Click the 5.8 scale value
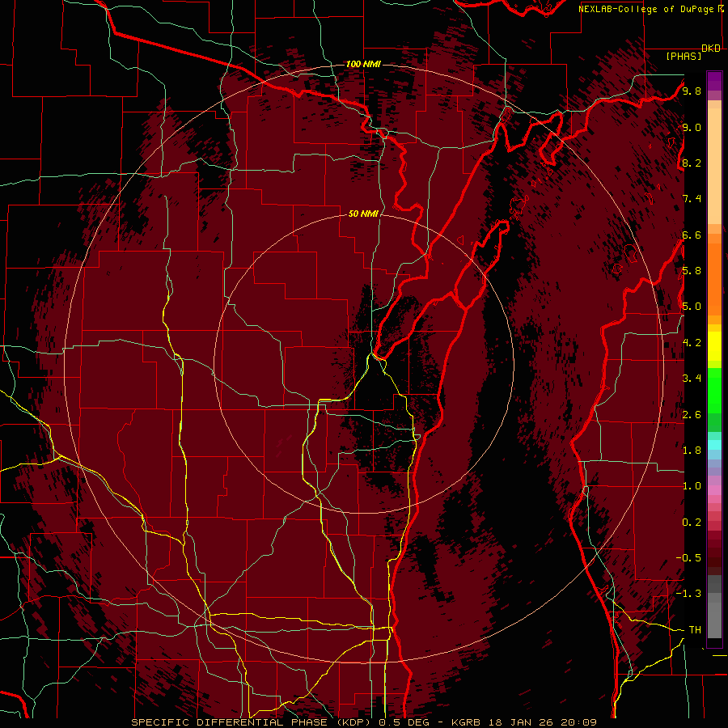 pyautogui.click(x=692, y=271)
